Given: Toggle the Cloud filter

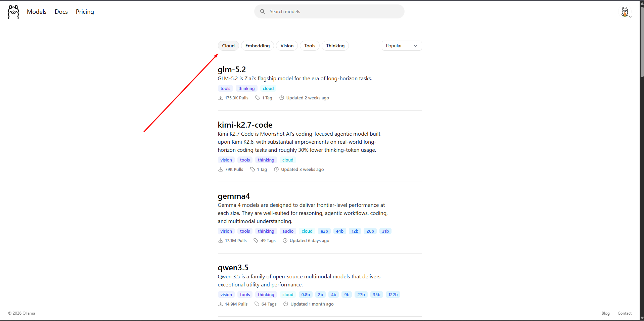Looking at the screenshot, I should (228, 46).
